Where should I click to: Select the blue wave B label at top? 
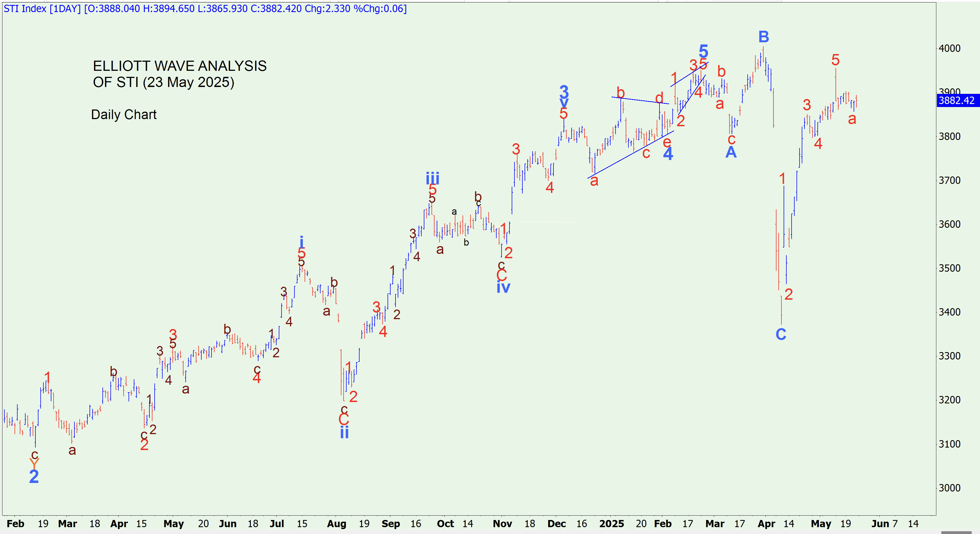[764, 37]
